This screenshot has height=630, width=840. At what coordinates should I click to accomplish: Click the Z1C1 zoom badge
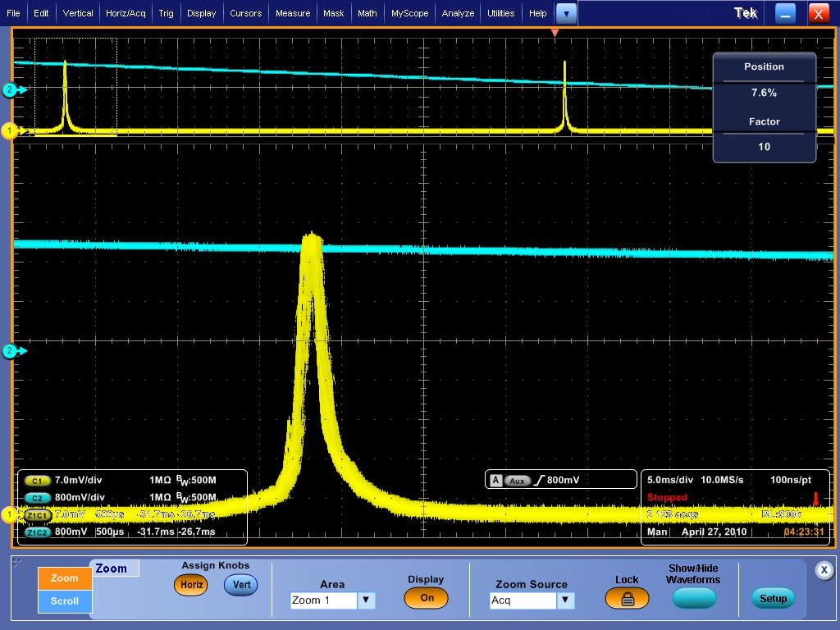pyautogui.click(x=37, y=515)
